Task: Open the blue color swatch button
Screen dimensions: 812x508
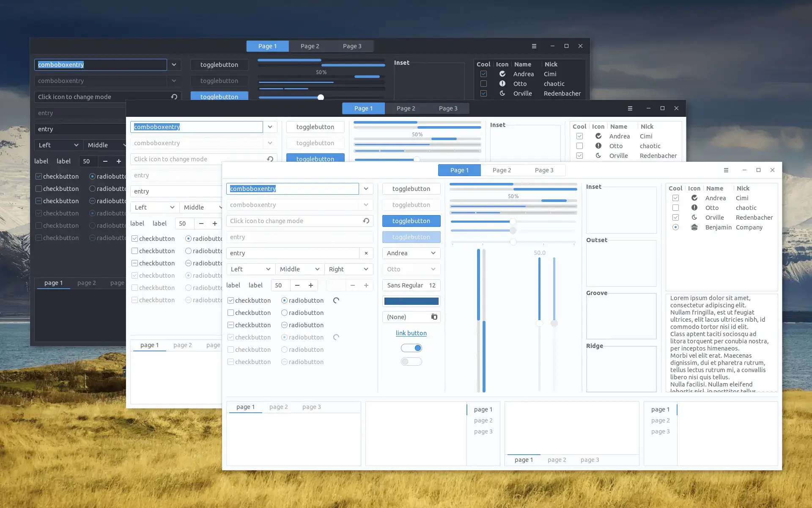Action: tap(411, 301)
